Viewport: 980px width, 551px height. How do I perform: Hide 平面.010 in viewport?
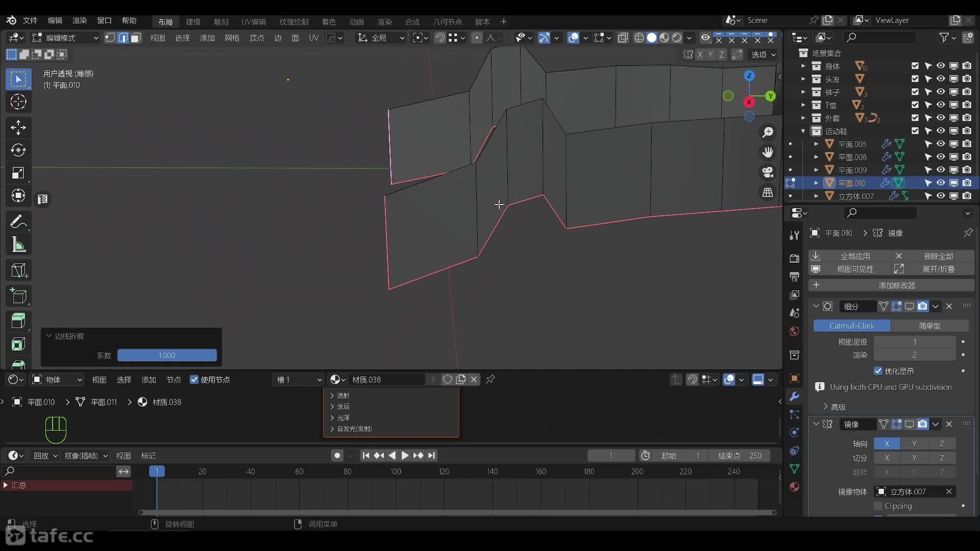941,183
